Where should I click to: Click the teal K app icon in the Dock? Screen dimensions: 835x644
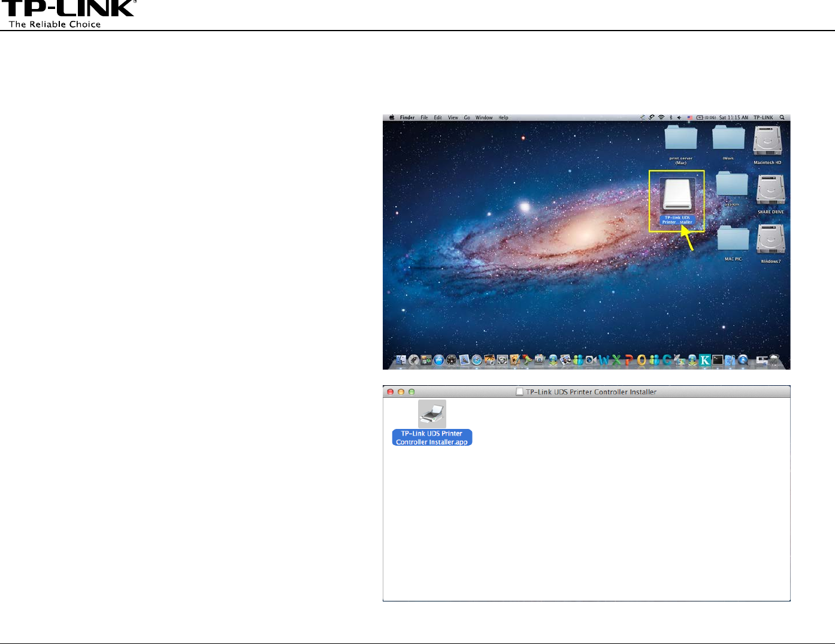click(x=705, y=360)
